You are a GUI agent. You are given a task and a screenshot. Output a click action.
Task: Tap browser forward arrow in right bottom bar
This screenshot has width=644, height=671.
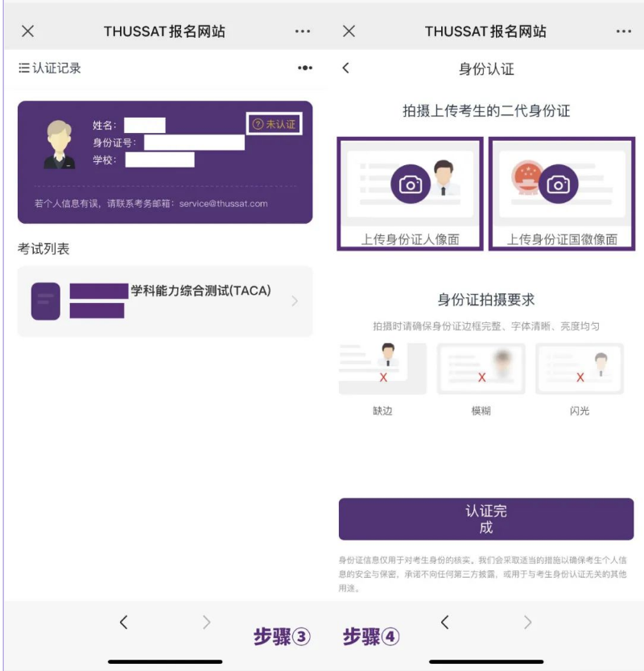[528, 622]
